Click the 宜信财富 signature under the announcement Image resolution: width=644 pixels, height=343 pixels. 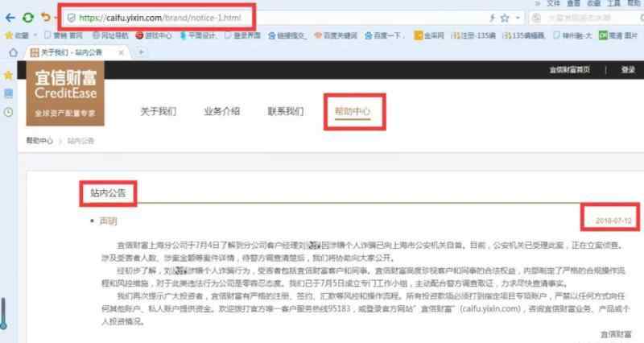tap(616, 335)
